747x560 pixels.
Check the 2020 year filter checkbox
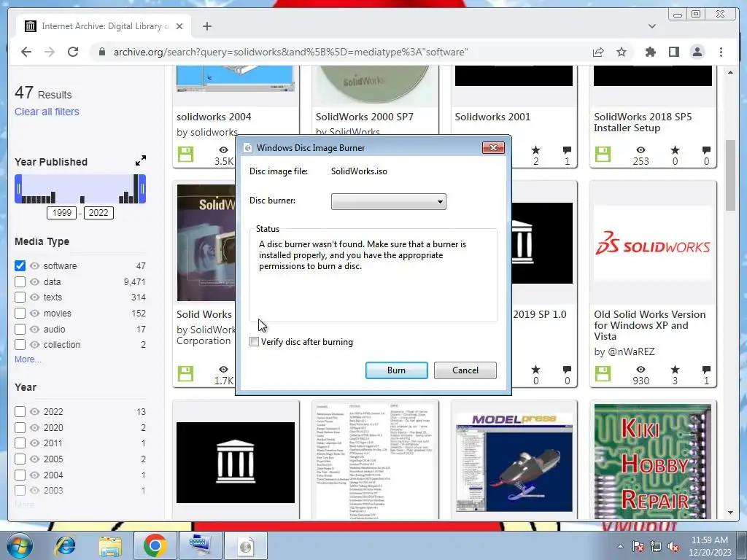click(x=20, y=427)
